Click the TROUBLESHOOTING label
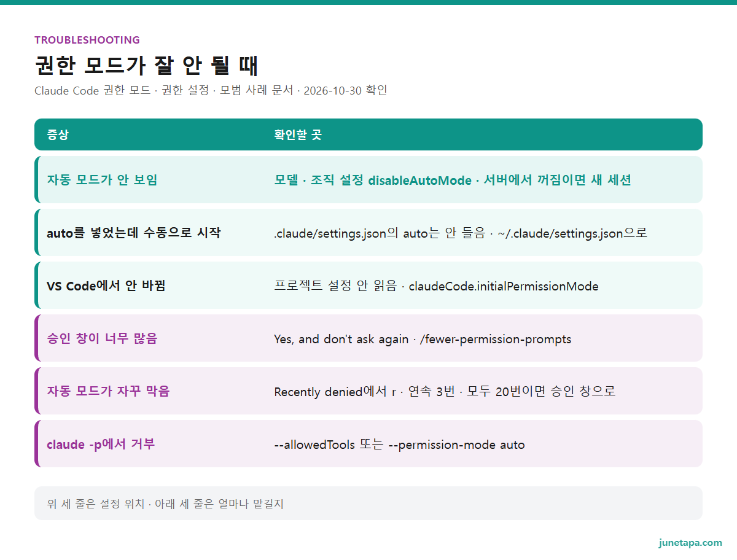The width and height of the screenshot is (737, 560). [87, 40]
